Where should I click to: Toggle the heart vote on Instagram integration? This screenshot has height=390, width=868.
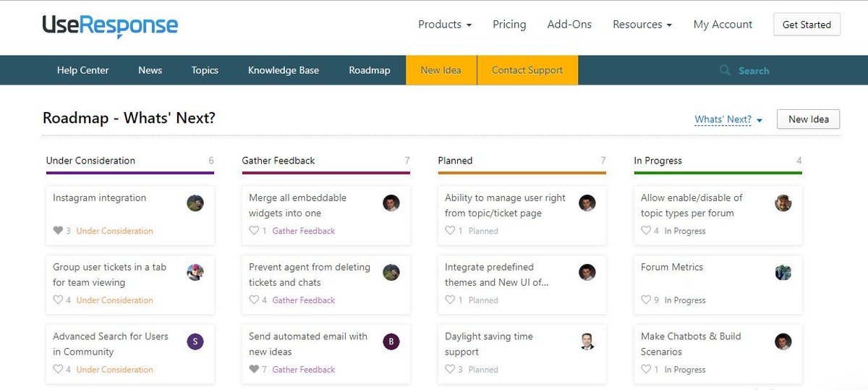point(58,231)
